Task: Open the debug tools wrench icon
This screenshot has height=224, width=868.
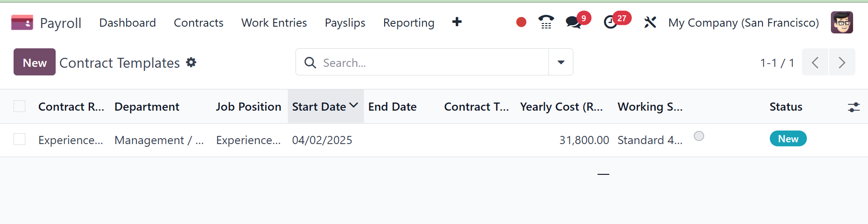Action: (650, 22)
